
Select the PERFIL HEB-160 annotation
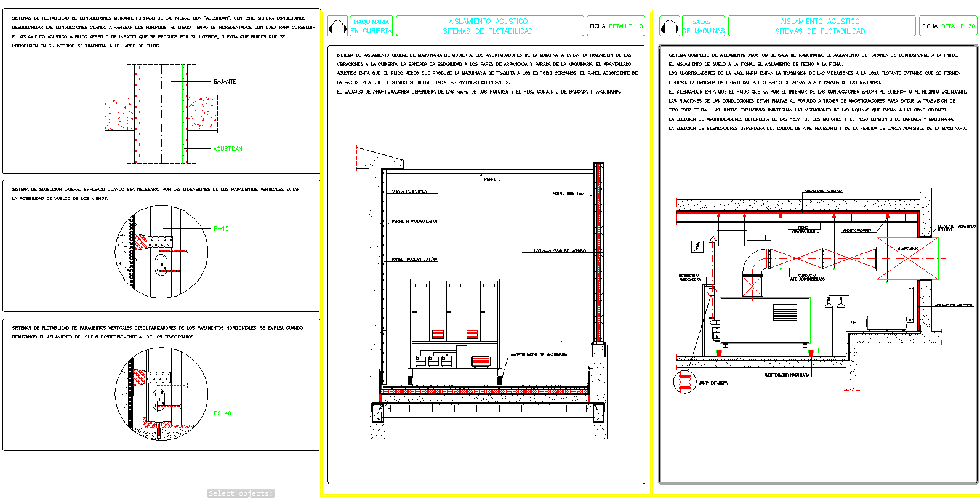tap(567, 194)
